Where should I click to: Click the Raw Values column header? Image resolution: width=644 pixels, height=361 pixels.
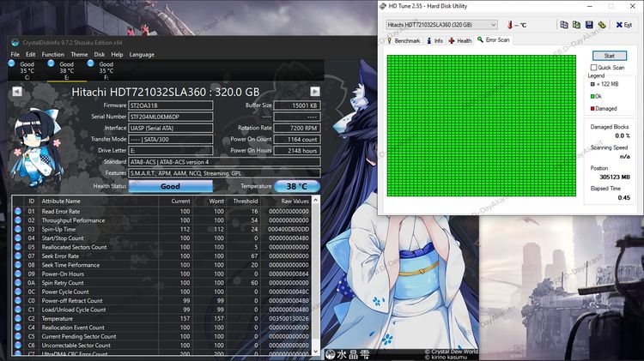tap(295, 201)
